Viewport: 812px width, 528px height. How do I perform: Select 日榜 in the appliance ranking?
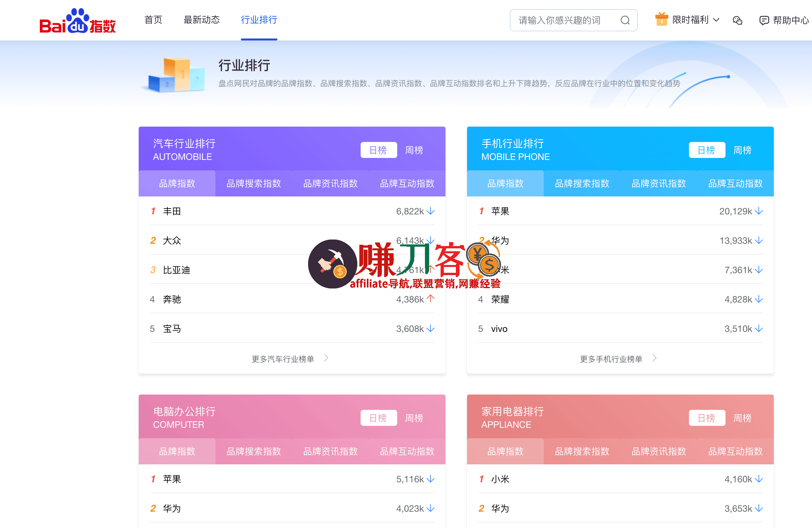pyautogui.click(x=707, y=418)
